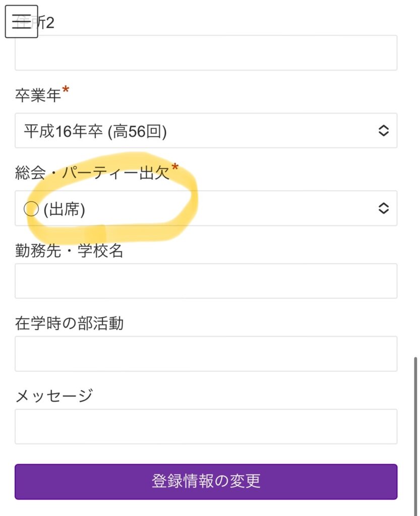Click the red asterisk next to 卒業年

pyautogui.click(x=66, y=92)
